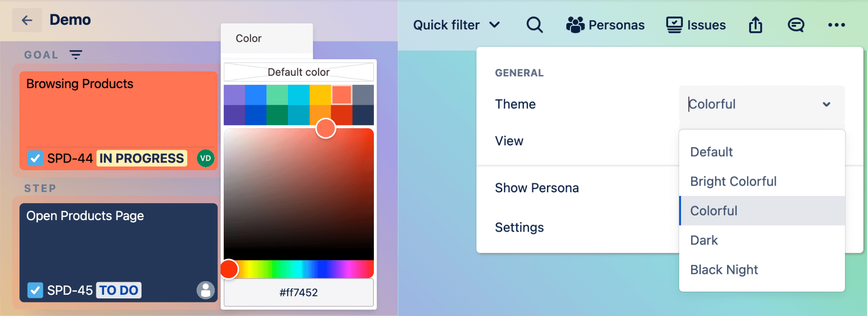868x316 pixels.
Task: Choose the Black Night theme option
Action: pos(762,270)
